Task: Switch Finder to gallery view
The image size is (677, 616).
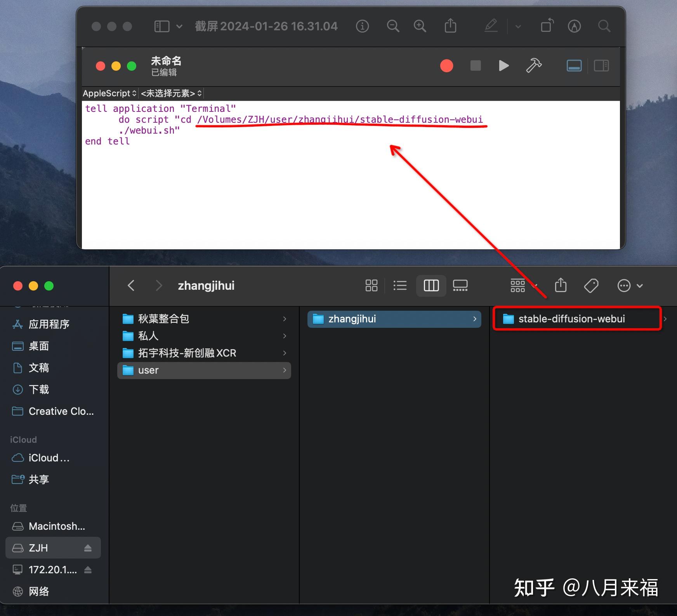Action: coord(460,285)
